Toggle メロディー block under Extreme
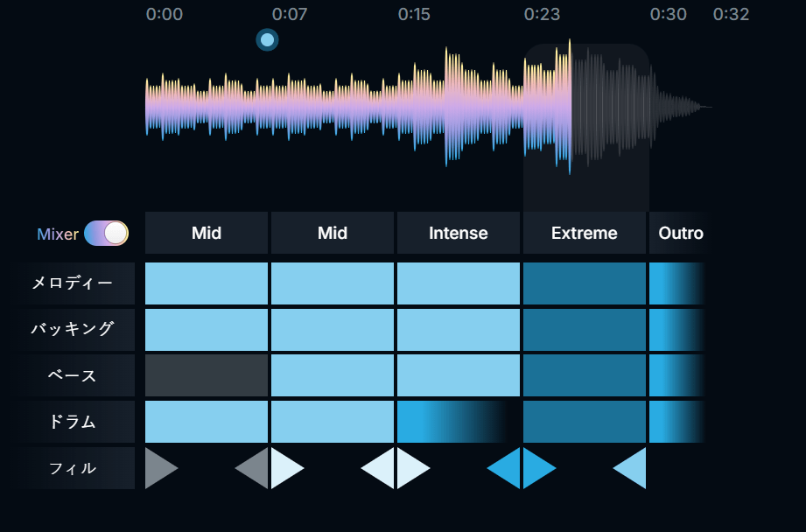 point(585,283)
